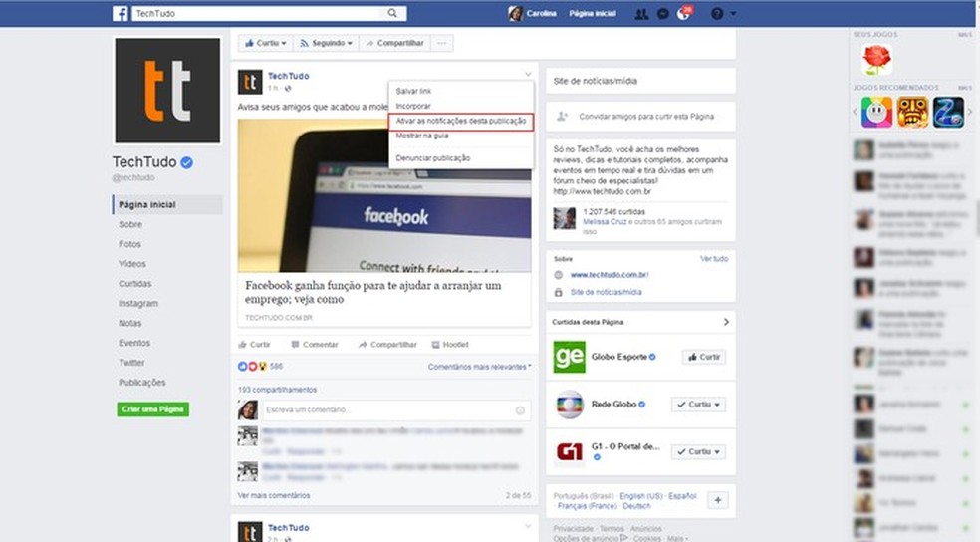Click Ver tudo in Sobre box
This screenshot has height=542, width=980.
[714, 259]
